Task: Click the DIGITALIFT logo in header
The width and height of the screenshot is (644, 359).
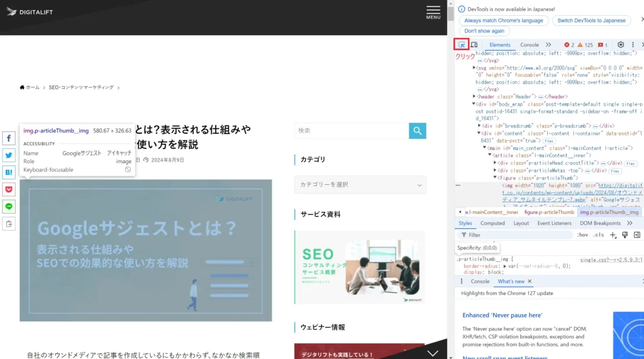Action: (30, 12)
